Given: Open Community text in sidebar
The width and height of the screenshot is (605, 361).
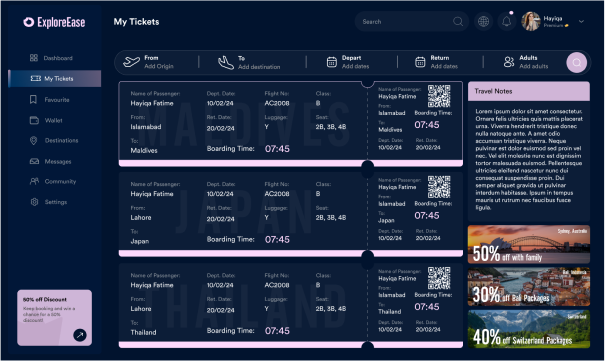Looking at the screenshot, I should tap(60, 181).
